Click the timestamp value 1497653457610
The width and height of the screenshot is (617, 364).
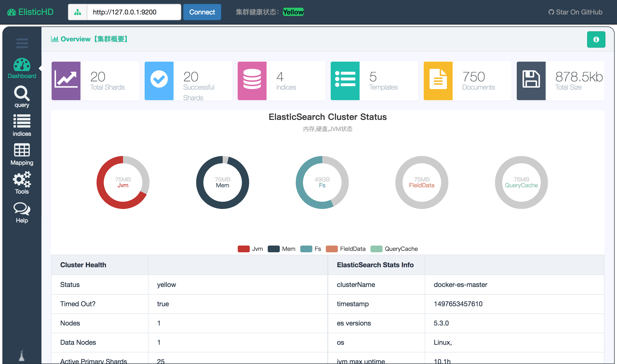tap(458, 304)
